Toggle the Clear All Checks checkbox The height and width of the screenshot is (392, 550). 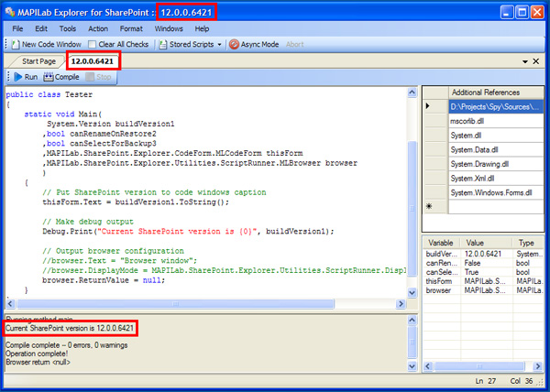pyautogui.click(x=92, y=45)
